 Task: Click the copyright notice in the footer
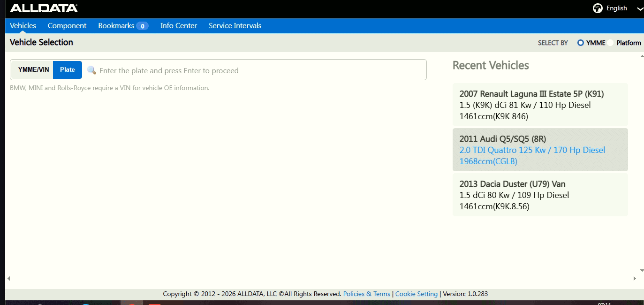pyautogui.click(x=252, y=294)
